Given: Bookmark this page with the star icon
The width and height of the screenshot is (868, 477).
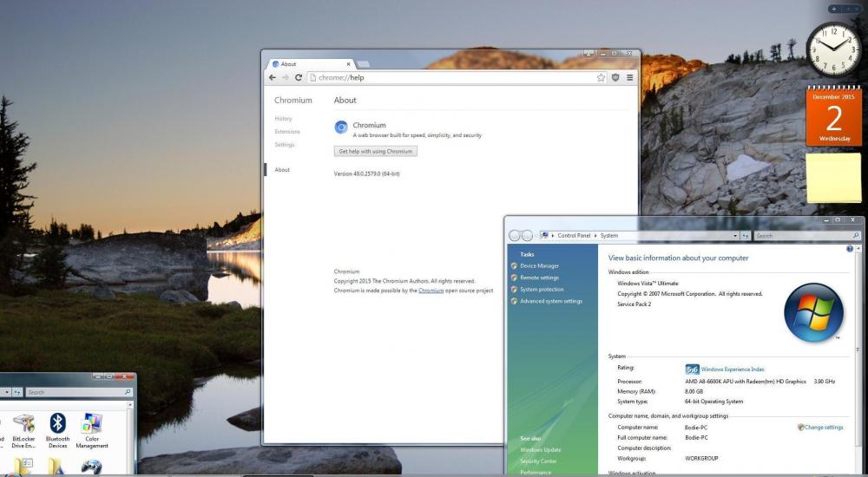Looking at the screenshot, I should pos(601,77).
